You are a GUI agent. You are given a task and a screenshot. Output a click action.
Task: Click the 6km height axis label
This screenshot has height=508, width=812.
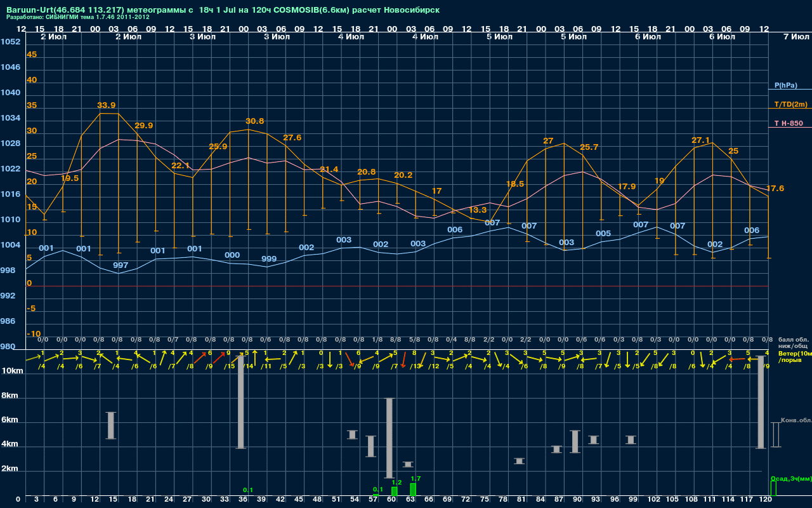(x=10, y=420)
